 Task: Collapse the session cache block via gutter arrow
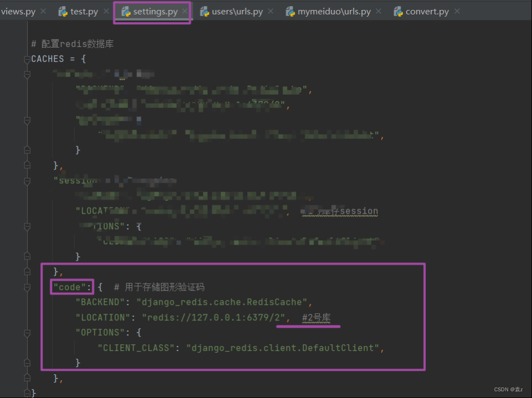point(27,181)
